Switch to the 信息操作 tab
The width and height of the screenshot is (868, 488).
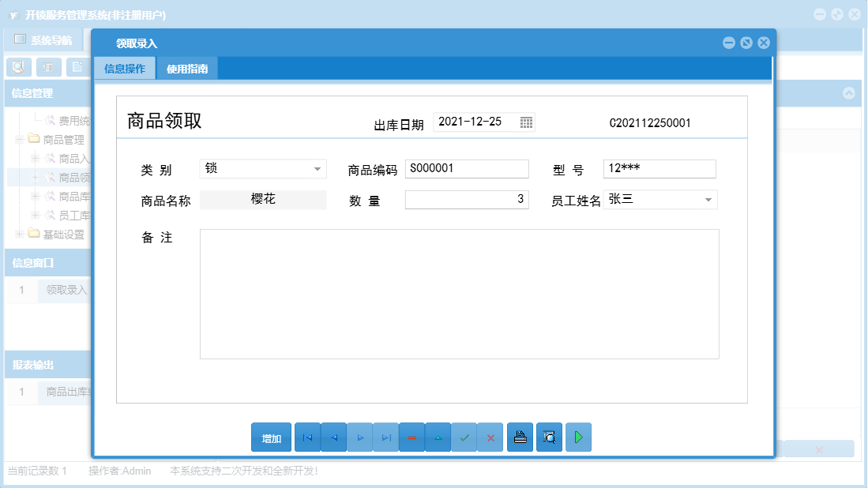click(x=123, y=68)
